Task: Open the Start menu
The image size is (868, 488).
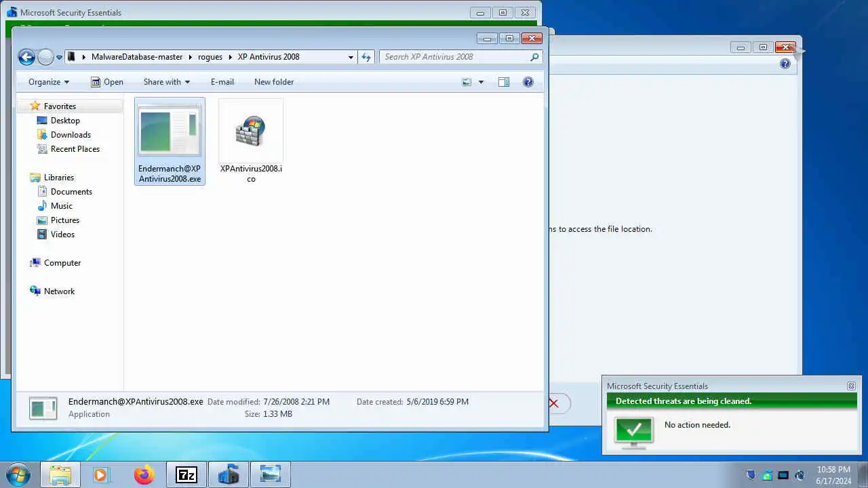Action: (18, 474)
